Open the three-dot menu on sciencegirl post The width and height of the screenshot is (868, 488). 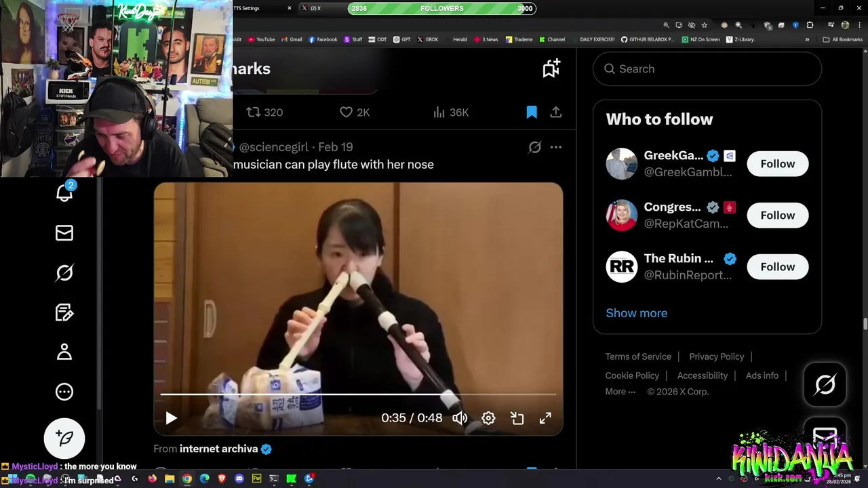(556, 147)
